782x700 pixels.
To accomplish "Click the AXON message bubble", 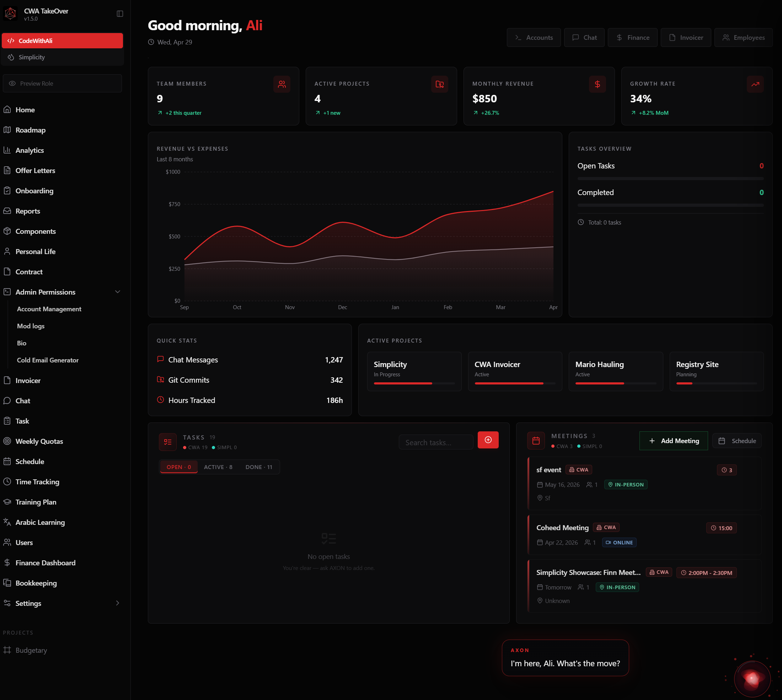I will 565,658.
